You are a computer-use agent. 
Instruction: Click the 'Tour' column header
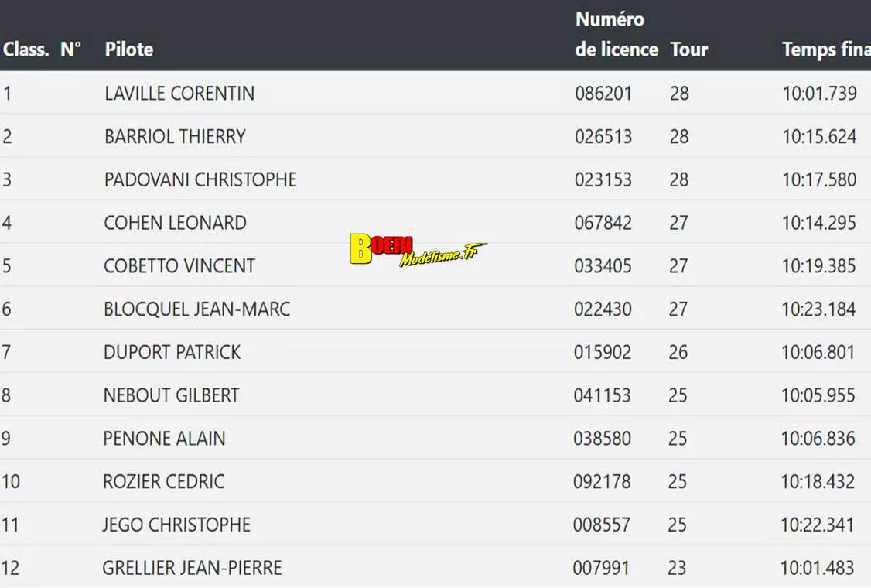(688, 50)
